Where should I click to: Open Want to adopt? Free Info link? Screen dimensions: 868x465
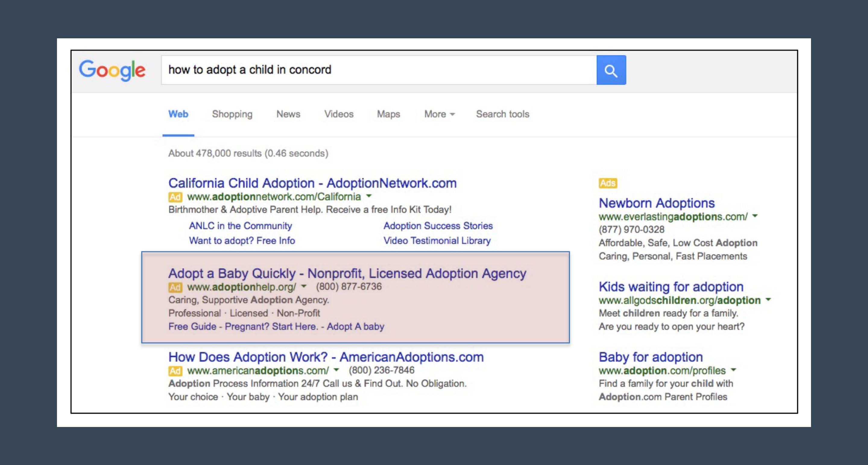click(242, 240)
